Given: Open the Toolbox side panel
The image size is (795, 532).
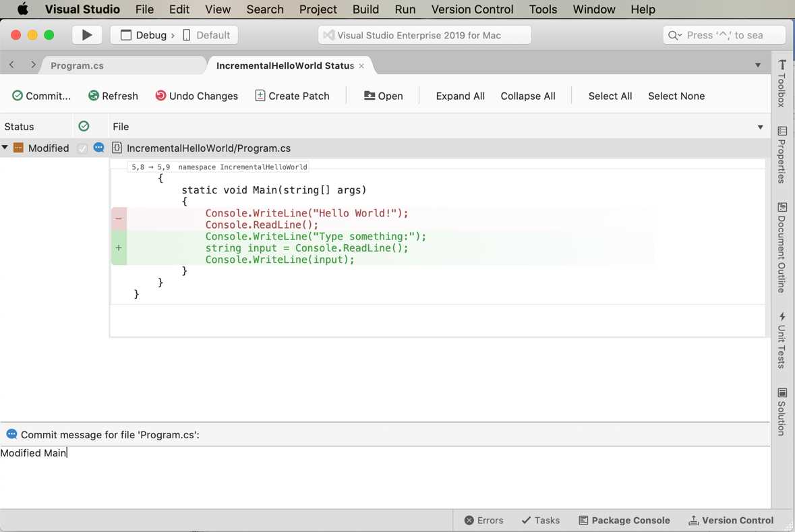Looking at the screenshot, I should coord(782,83).
